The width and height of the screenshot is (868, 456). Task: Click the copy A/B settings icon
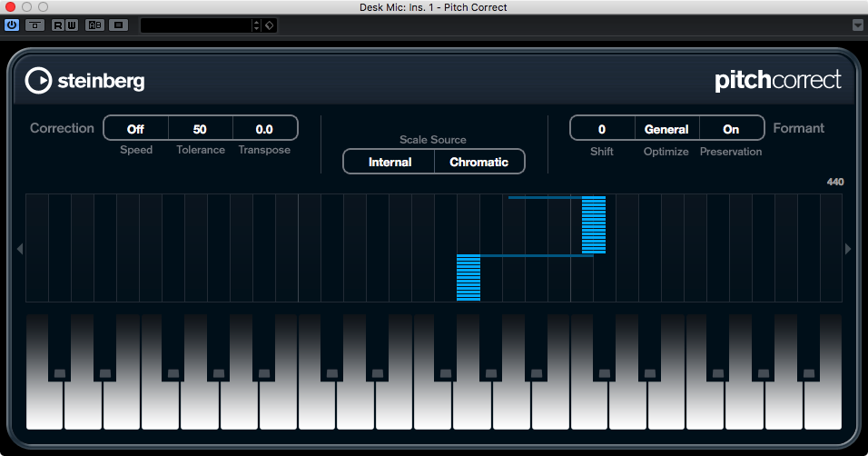[x=118, y=25]
